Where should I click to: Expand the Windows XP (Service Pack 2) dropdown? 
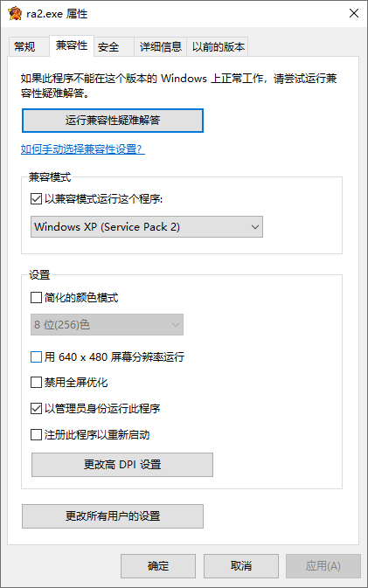[x=147, y=226]
